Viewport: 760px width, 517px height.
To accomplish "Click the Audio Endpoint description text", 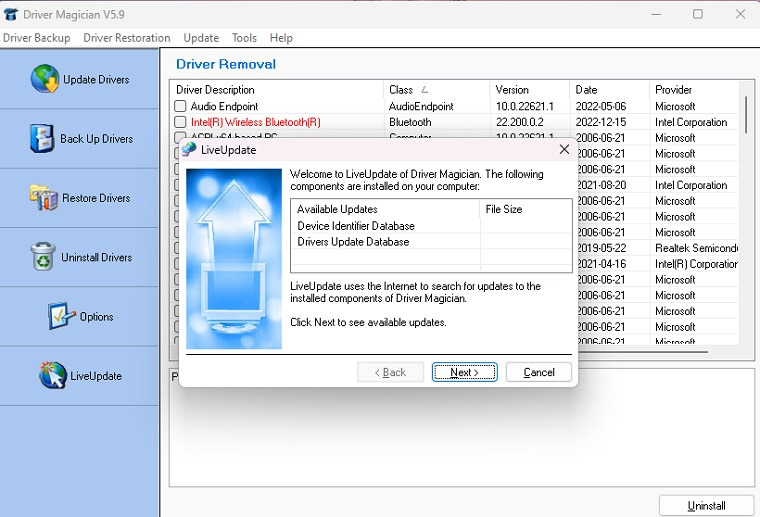I will 224,106.
